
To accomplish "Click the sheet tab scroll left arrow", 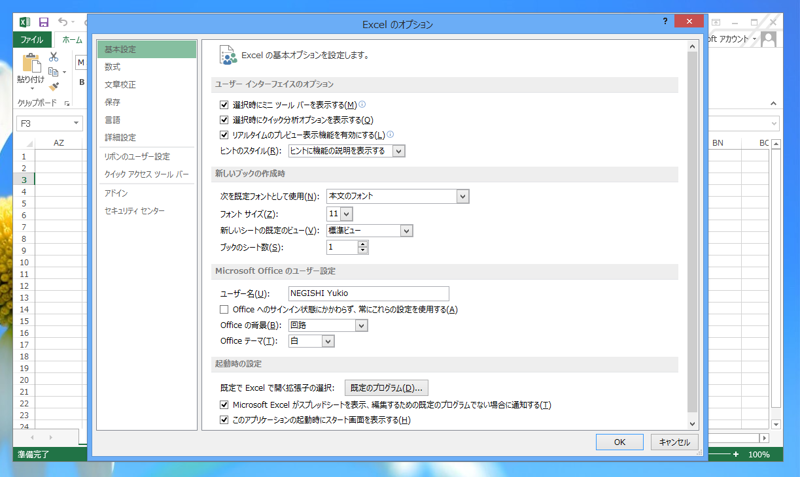I will 32,437.
